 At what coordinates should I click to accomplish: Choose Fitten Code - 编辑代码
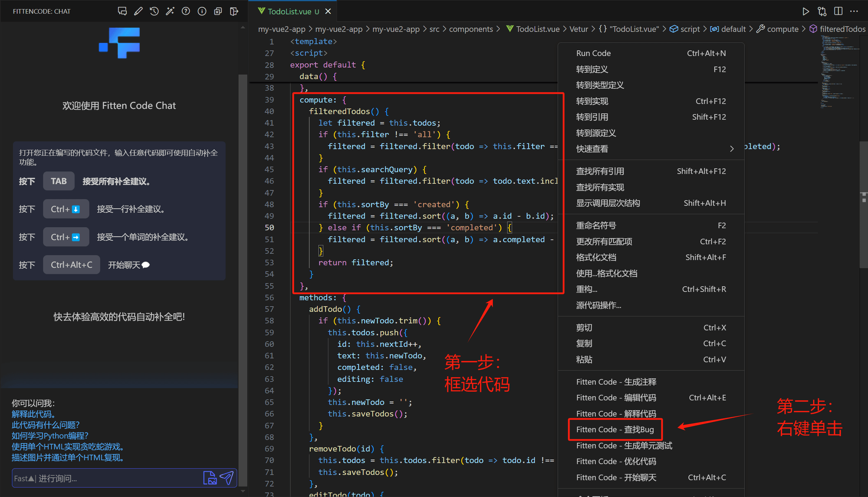651,398
